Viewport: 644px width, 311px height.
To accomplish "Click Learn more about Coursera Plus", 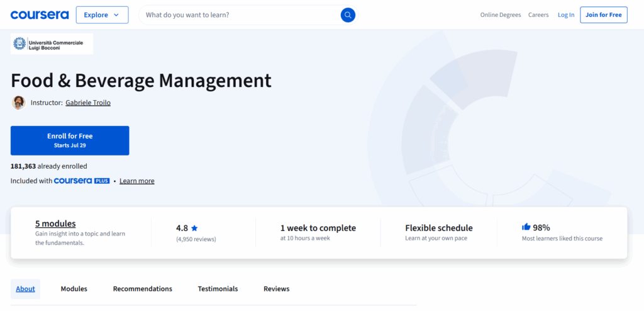I will click(136, 181).
